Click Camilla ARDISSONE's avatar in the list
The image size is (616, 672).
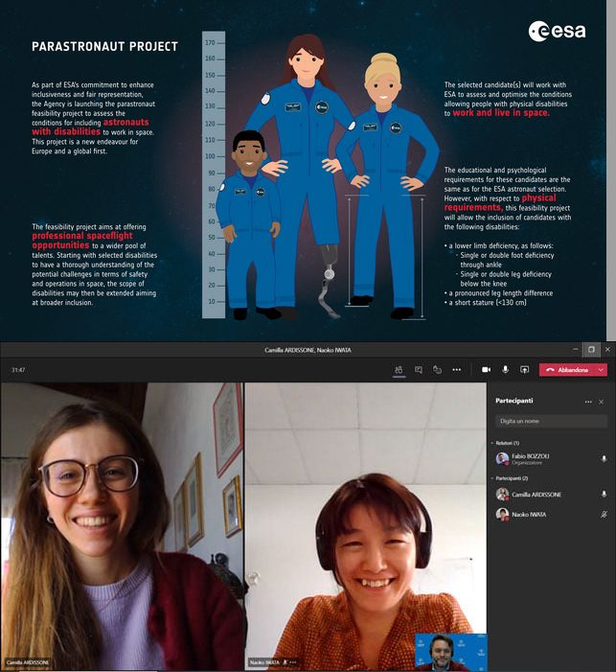coord(502,494)
